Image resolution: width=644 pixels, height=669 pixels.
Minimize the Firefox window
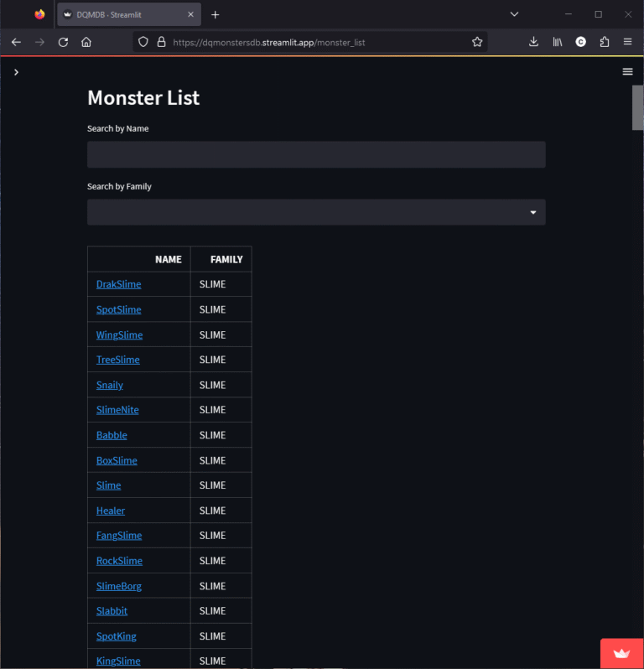point(568,14)
